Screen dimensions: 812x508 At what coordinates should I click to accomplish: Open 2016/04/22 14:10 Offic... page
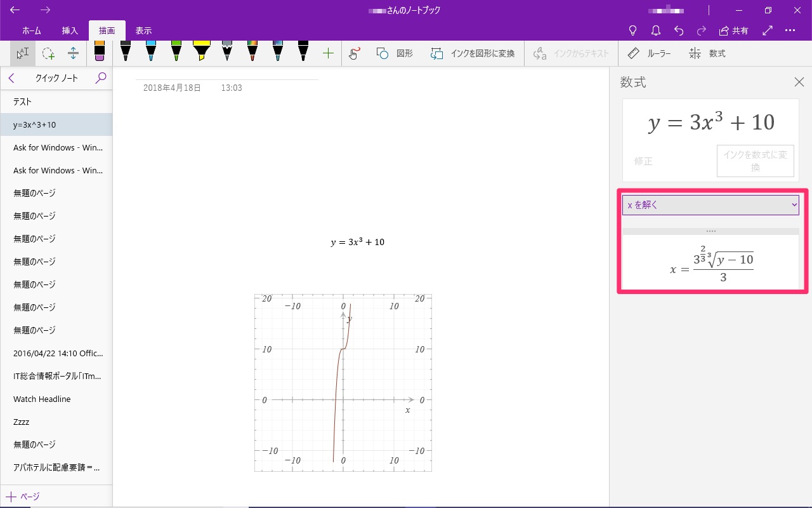pyautogui.click(x=56, y=353)
